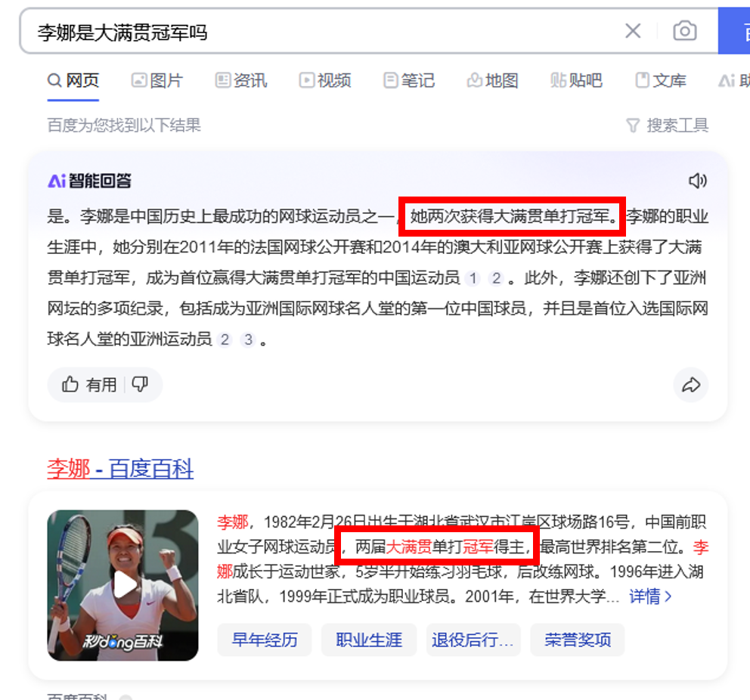Expand the 详情 link in Baike snippet
This screenshot has width=750, height=700.
[650, 596]
